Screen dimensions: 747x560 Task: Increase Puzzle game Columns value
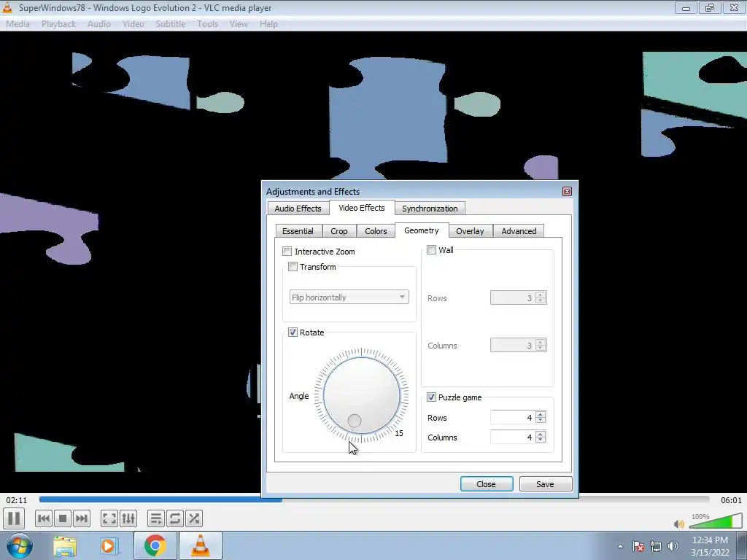541,434
